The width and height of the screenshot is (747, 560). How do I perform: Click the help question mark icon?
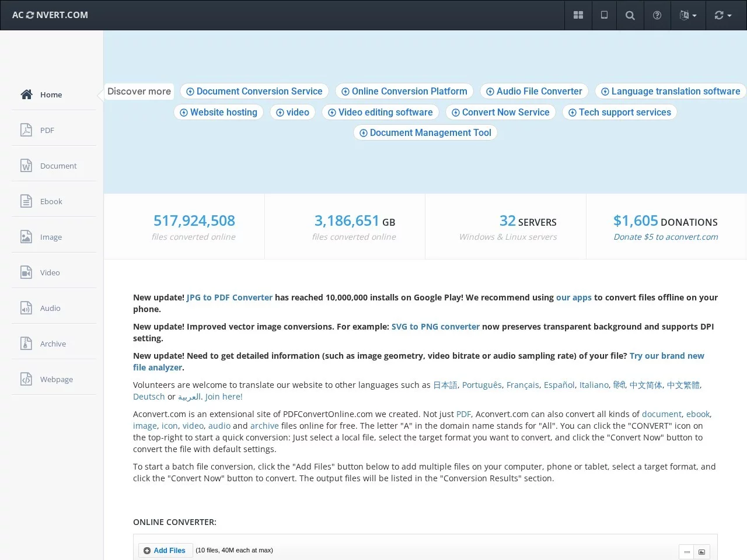657,15
